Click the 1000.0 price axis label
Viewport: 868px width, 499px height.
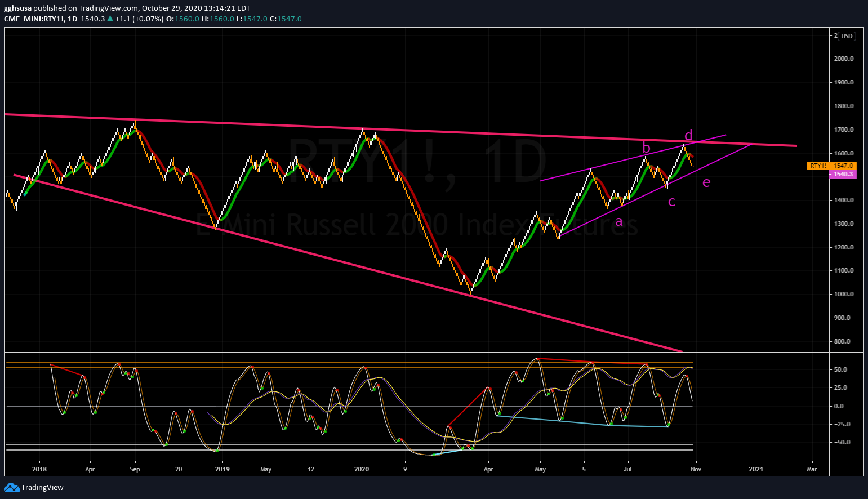tap(843, 294)
